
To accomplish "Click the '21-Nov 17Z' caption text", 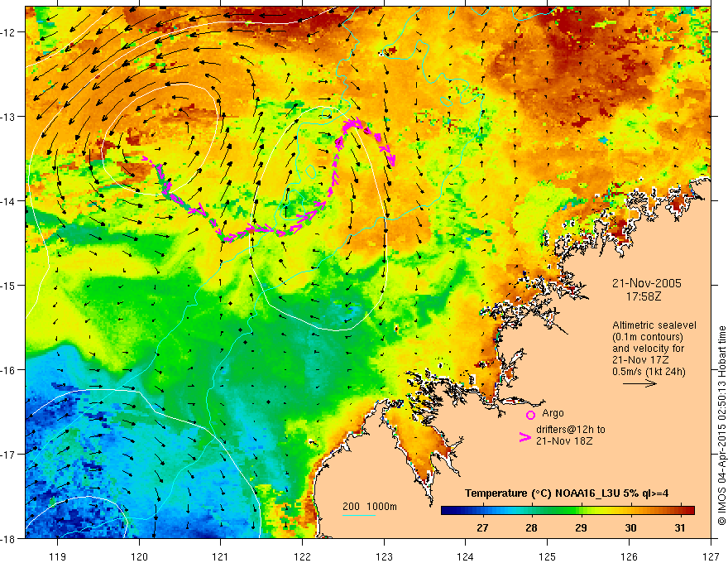I will (640, 360).
